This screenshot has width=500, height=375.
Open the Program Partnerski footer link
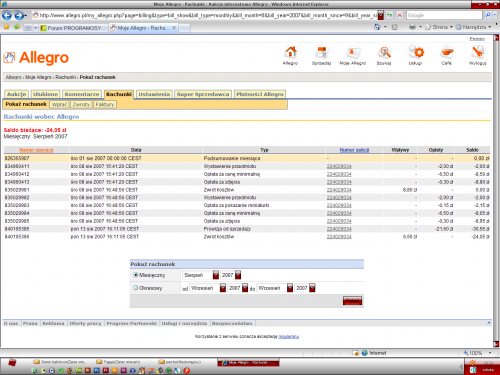[131, 323]
